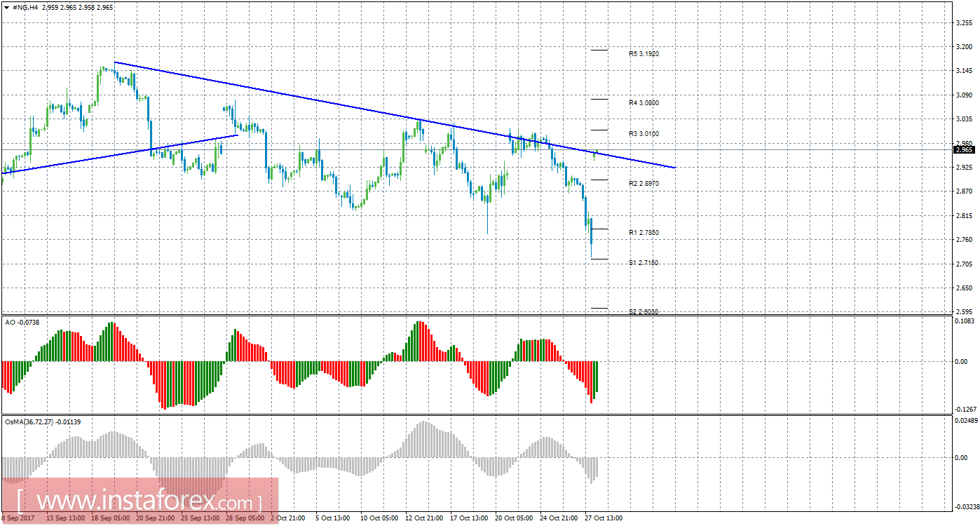Screen dimensions: 980x526
Task: Click the 24 Oct 21:00 time label
Action: coord(558,518)
